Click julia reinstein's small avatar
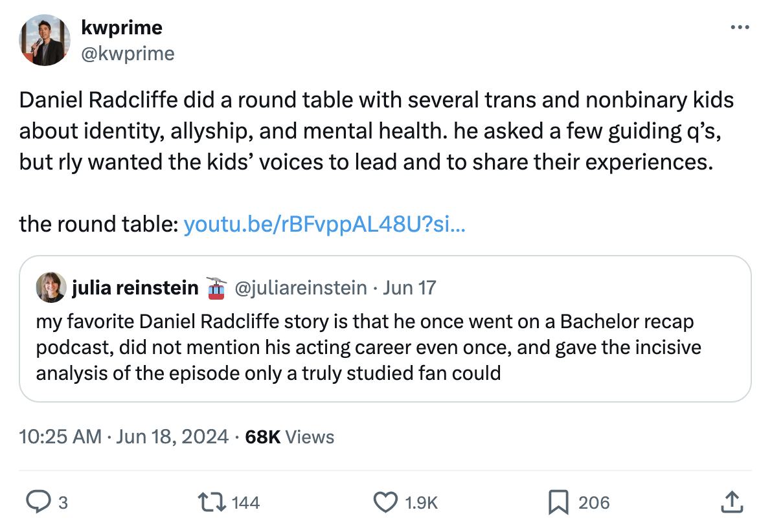Image resolution: width=772 pixels, height=532 pixels. [51, 287]
